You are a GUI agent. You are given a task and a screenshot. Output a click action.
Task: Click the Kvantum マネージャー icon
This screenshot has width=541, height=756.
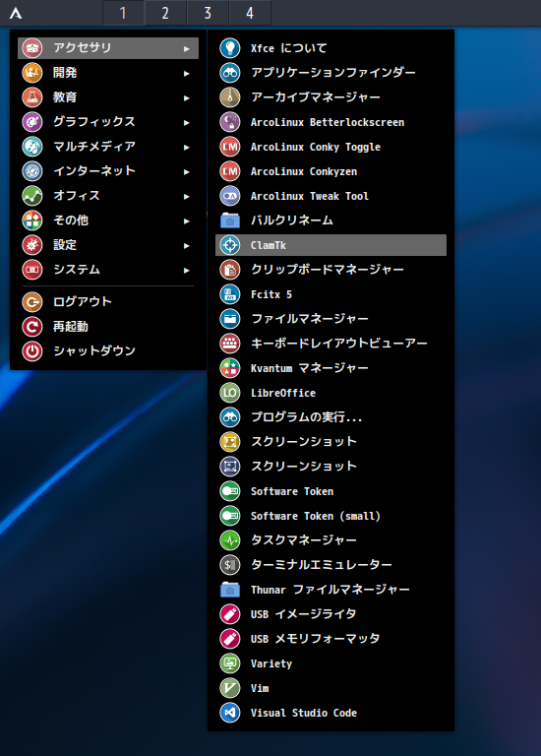230,368
